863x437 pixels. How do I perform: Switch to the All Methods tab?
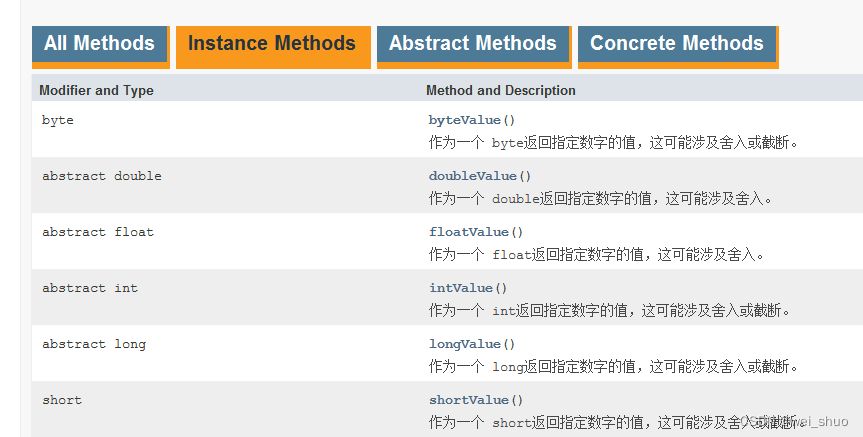click(100, 45)
